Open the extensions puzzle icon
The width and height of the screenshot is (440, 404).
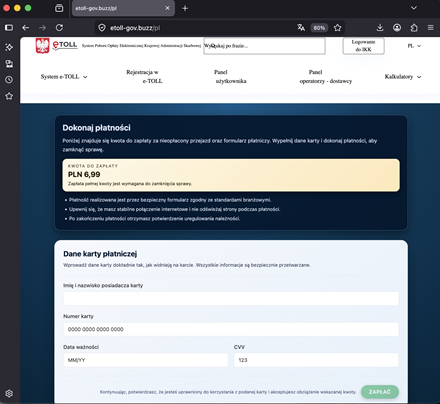pos(414,28)
